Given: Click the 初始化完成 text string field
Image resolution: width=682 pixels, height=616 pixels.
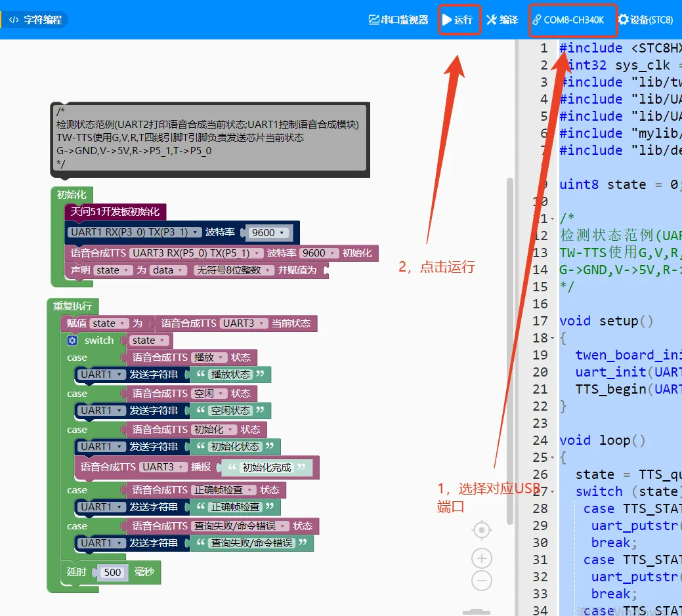Looking at the screenshot, I should 267,468.
